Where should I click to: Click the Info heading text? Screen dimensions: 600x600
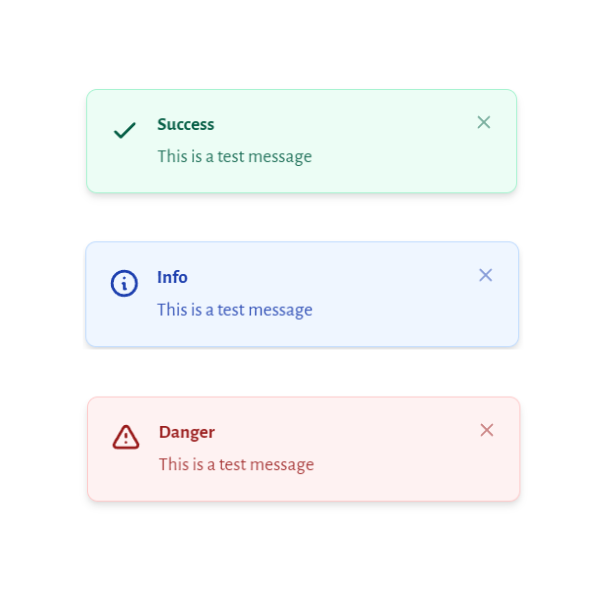(x=172, y=277)
